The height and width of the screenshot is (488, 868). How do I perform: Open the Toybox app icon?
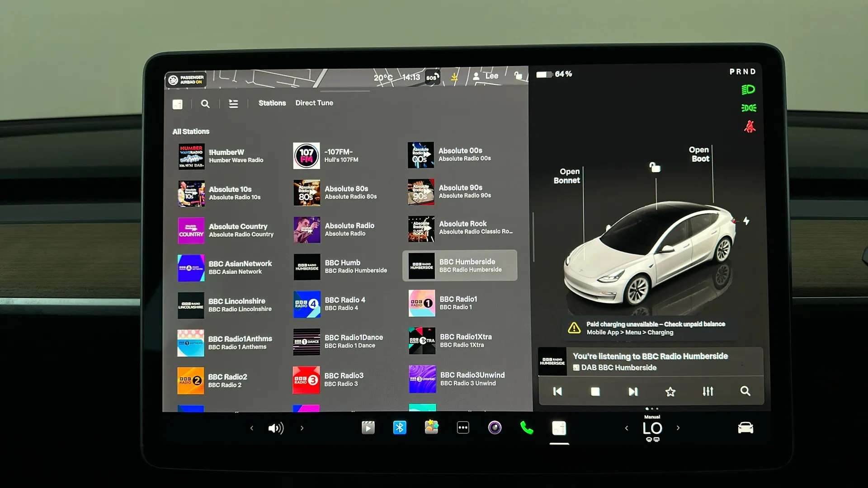tap(431, 427)
